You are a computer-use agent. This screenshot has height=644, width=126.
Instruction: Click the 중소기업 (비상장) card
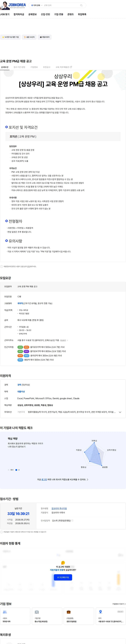[47, 616]
